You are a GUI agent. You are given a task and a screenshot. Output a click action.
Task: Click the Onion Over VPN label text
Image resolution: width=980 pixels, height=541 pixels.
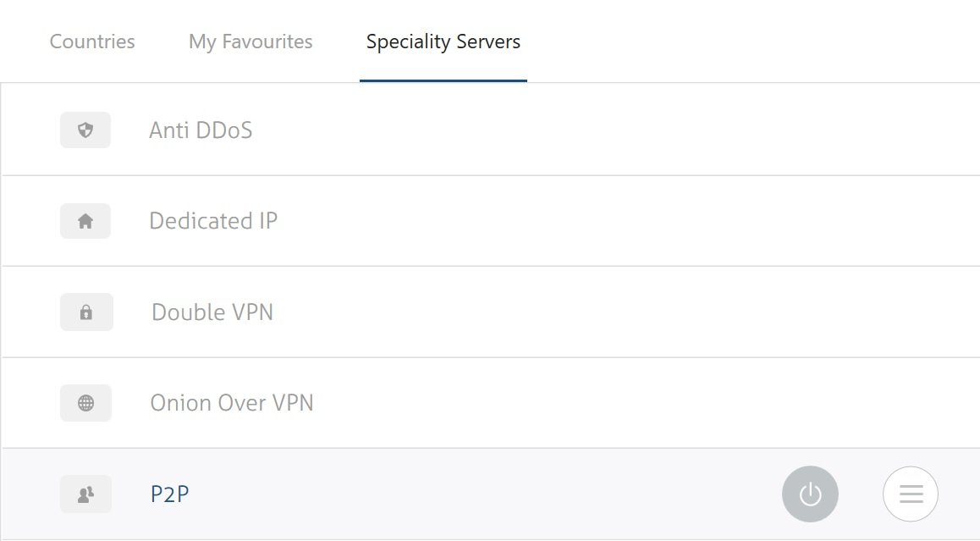click(232, 403)
